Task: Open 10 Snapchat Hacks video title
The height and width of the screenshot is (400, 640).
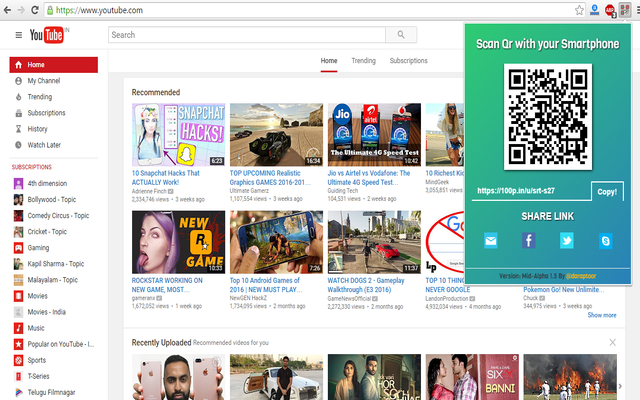Action: coord(165,178)
